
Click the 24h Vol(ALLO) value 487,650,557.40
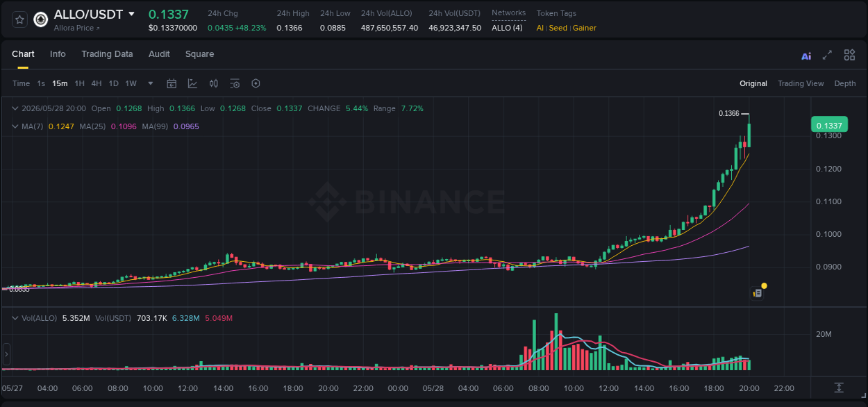click(x=390, y=28)
